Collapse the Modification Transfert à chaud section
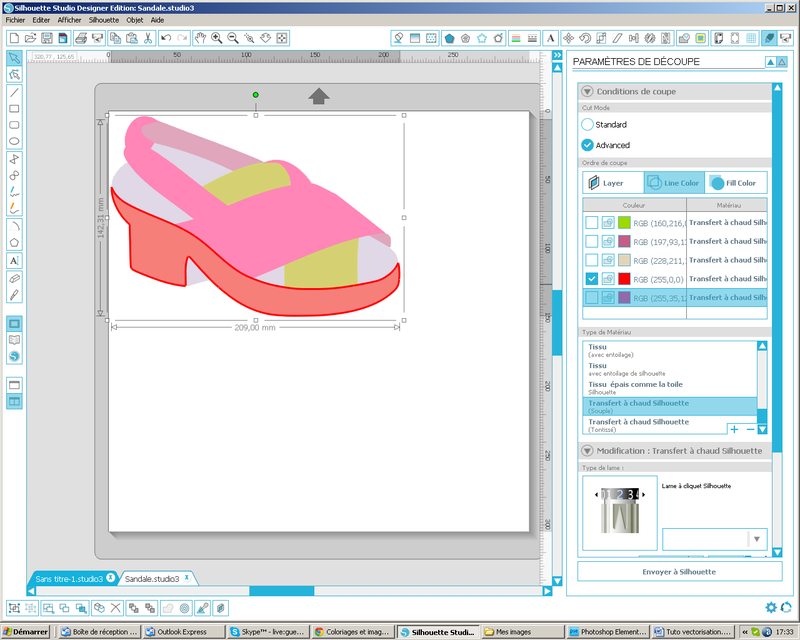Viewport: 800px width, 640px height. (x=588, y=451)
